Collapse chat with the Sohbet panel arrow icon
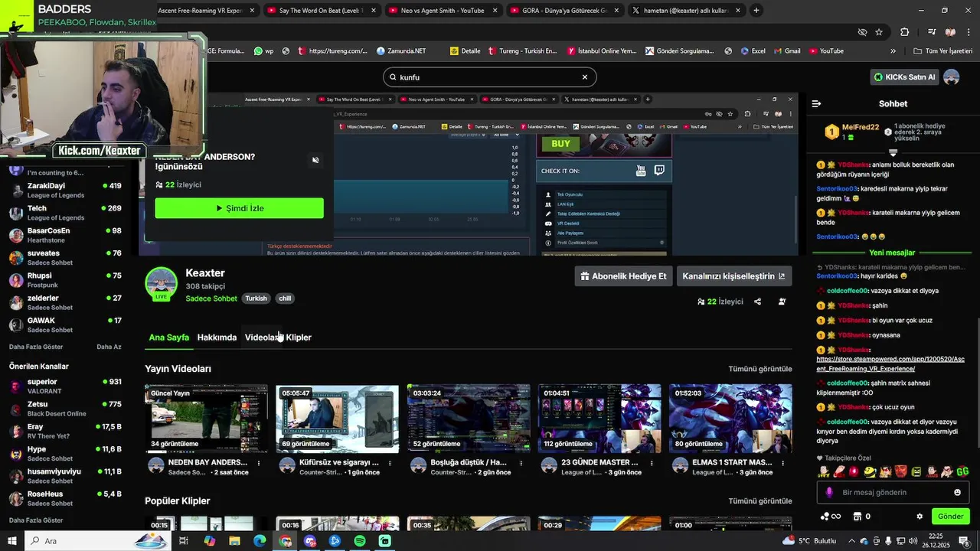Image resolution: width=980 pixels, height=551 pixels. tap(816, 103)
